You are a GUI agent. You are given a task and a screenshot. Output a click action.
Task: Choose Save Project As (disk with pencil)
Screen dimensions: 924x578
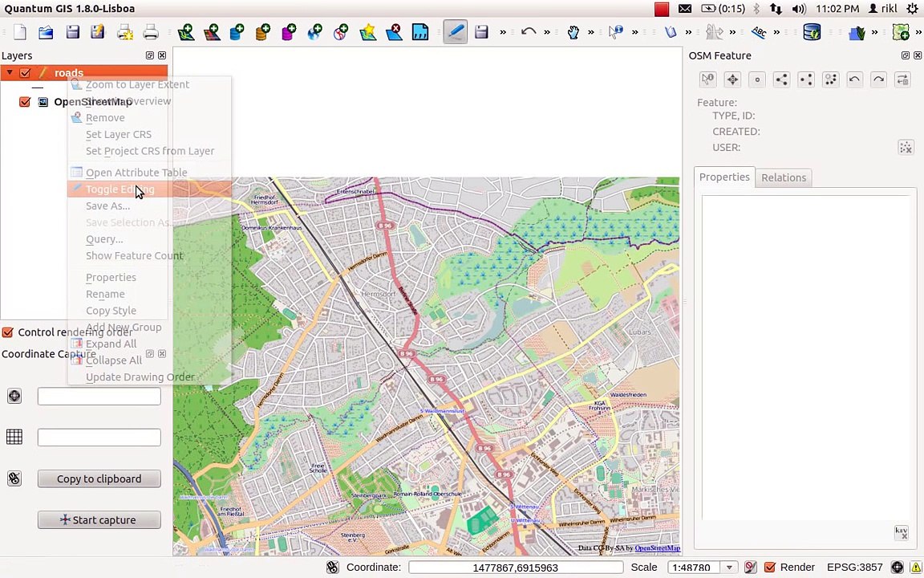pyautogui.click(x=98, y=32)
